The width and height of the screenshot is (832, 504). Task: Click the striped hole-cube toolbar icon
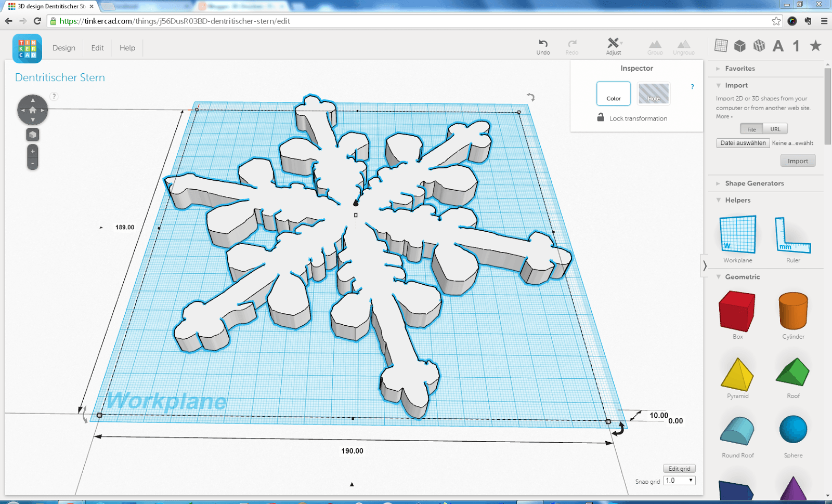759,46
